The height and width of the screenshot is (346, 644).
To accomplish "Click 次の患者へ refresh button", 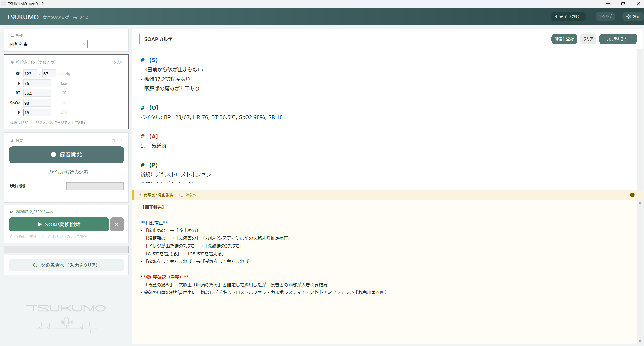I will 66,265.
